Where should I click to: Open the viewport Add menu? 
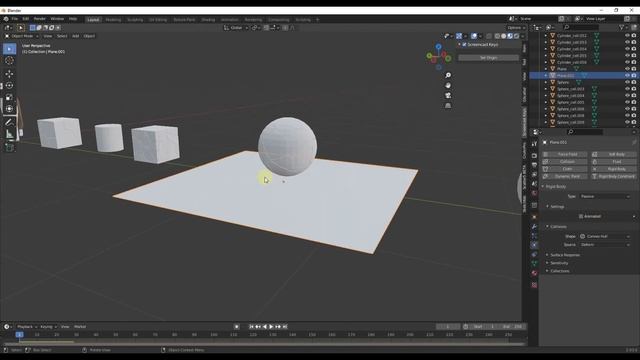pos(76,36)
